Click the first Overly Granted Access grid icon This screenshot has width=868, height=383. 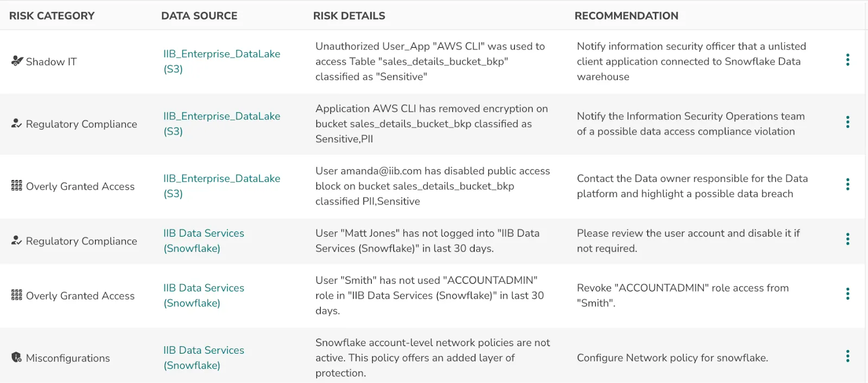click(x=17, y=186)
